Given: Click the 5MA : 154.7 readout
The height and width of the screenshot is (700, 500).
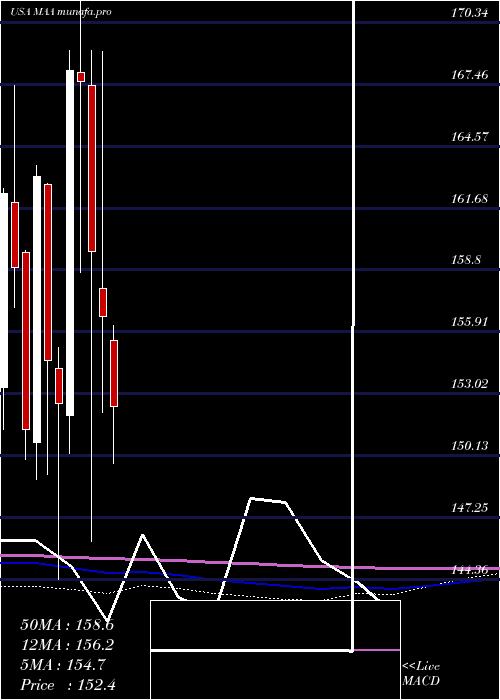Looking at the screenshot, I should point(63,665).
